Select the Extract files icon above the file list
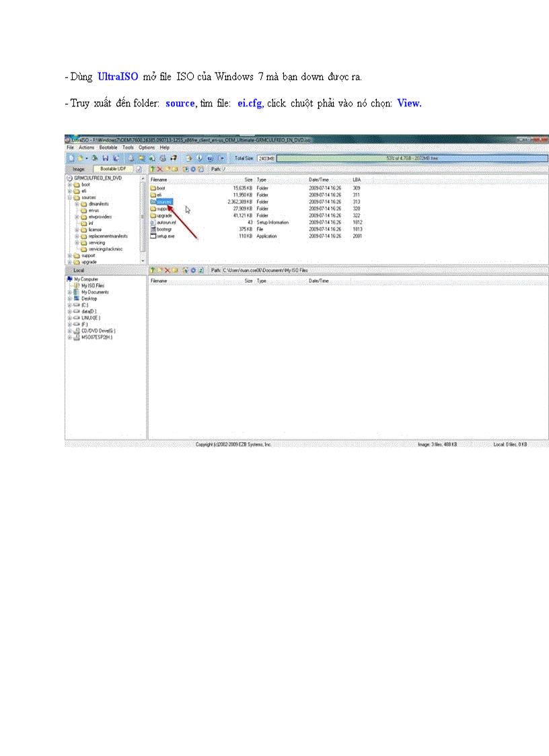The height and width of the screenshot is (756, 549). (x=168, y=168)
